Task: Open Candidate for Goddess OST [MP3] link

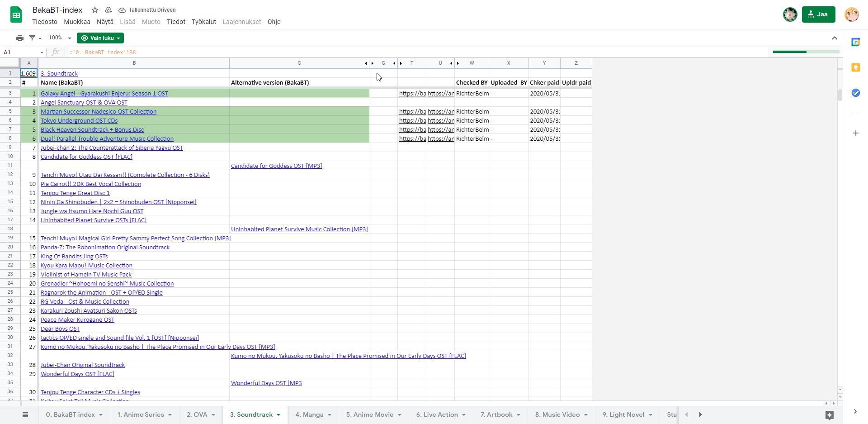Action: pos(277,166)
